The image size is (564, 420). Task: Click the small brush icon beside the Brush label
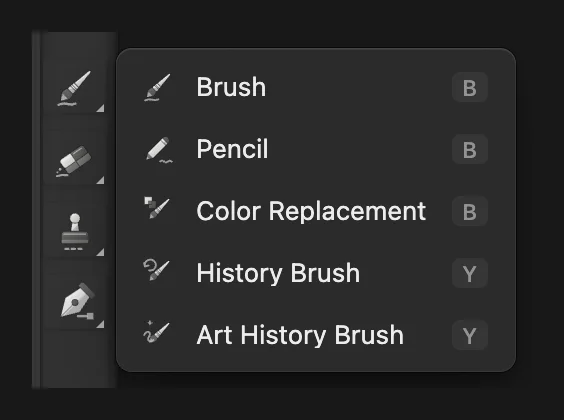pos(158,87)
